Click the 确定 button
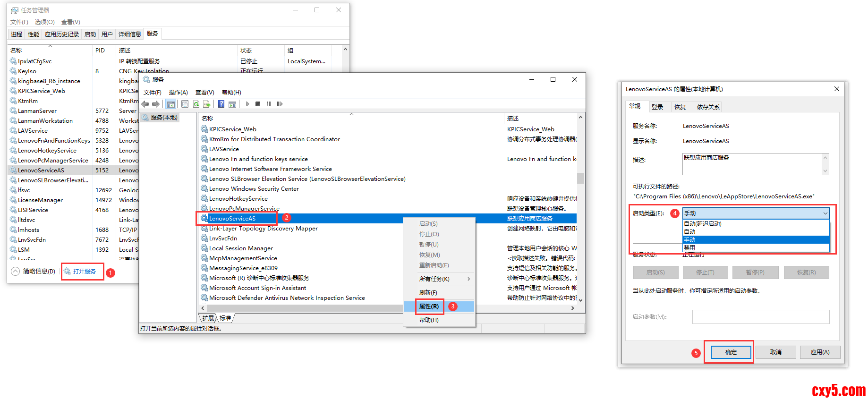Image resolution: width=868 pixels, height=400 pixels. (x=731, y=352)
